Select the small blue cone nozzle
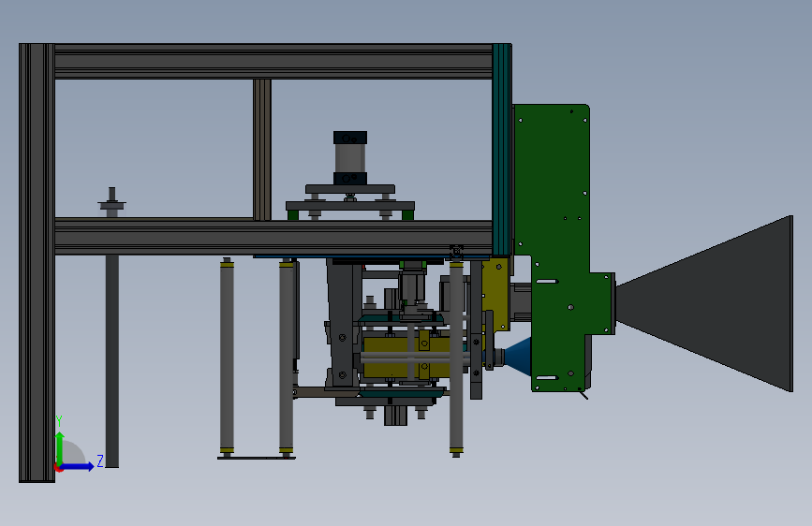The width and height of the screenshot is (812, 526). (517, 357)
